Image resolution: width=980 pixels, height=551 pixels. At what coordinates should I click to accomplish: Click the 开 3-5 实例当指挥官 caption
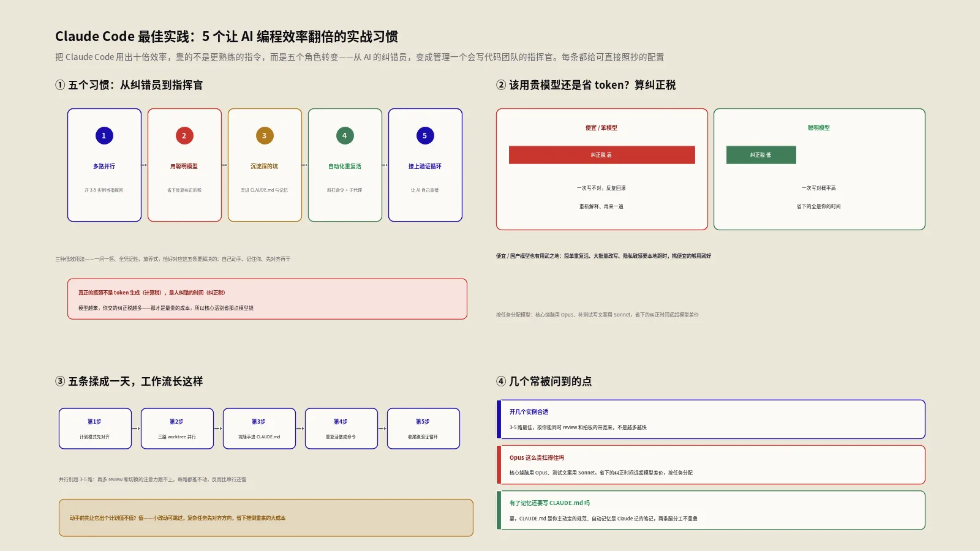tap(104, 190)
